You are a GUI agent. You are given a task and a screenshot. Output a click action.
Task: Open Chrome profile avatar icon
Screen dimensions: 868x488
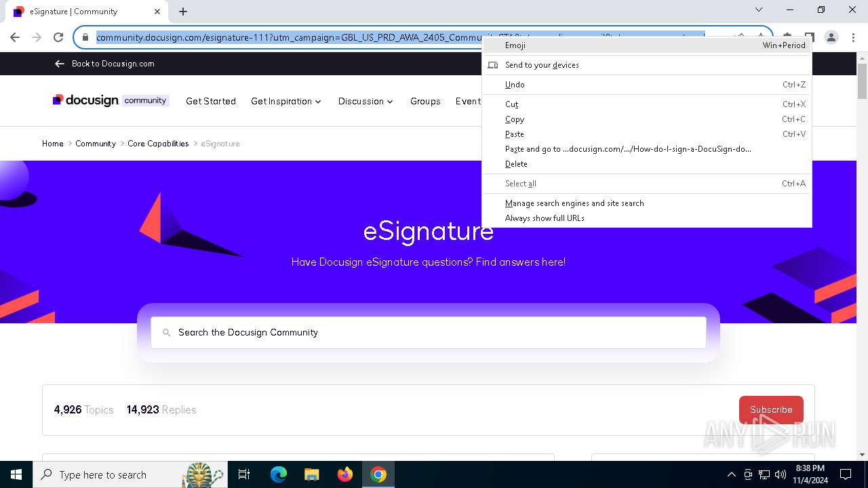(x=831, y=37)
